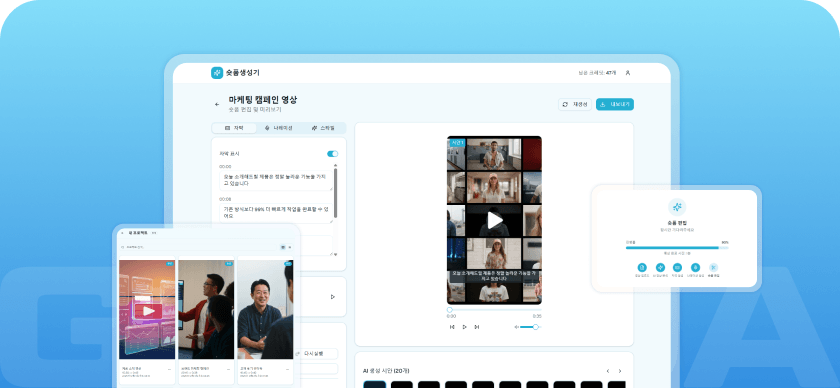Click the progress bar in 숏폼 편집 card

pos(677,248)
